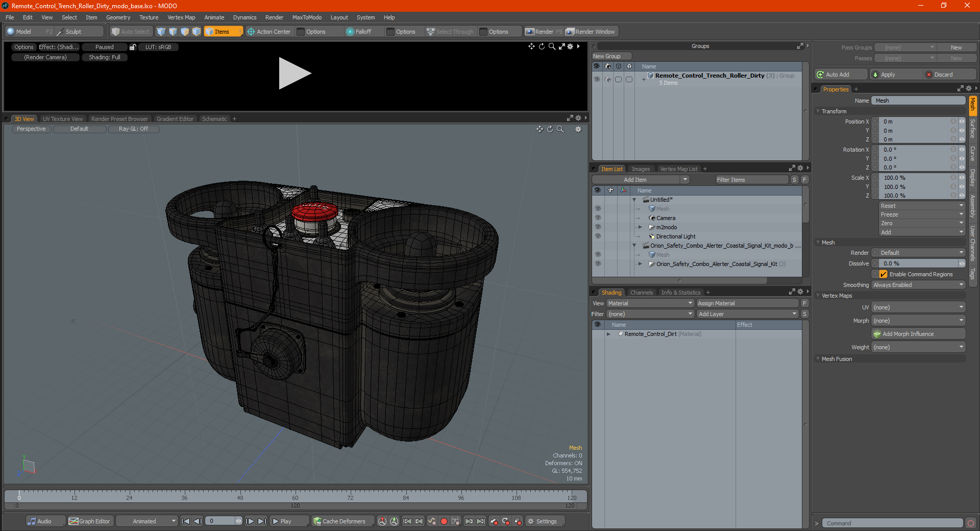
Task: Jump to the first frame
Action: (186, 521)
